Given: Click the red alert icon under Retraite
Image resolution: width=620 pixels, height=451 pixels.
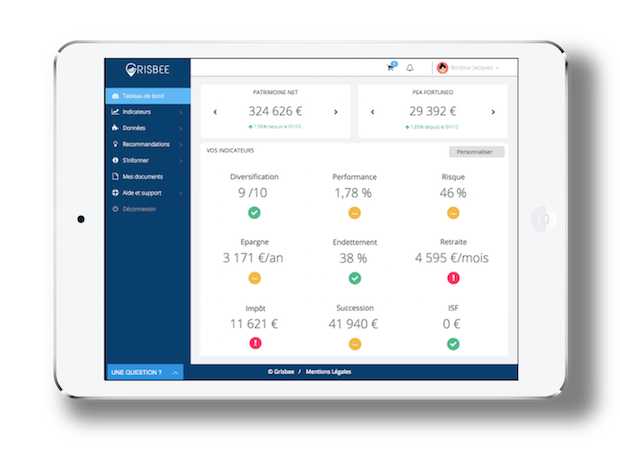Looking at the screenshot, I should 453,278.
